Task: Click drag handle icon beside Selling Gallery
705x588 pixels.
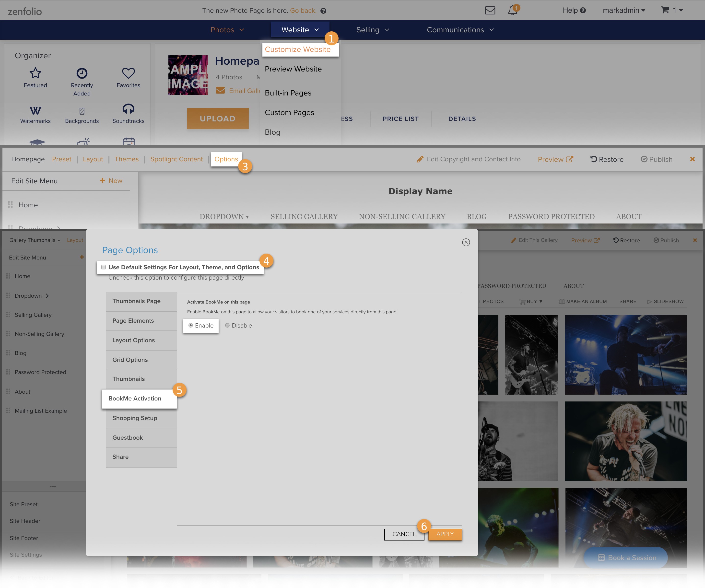Action: 8,315
